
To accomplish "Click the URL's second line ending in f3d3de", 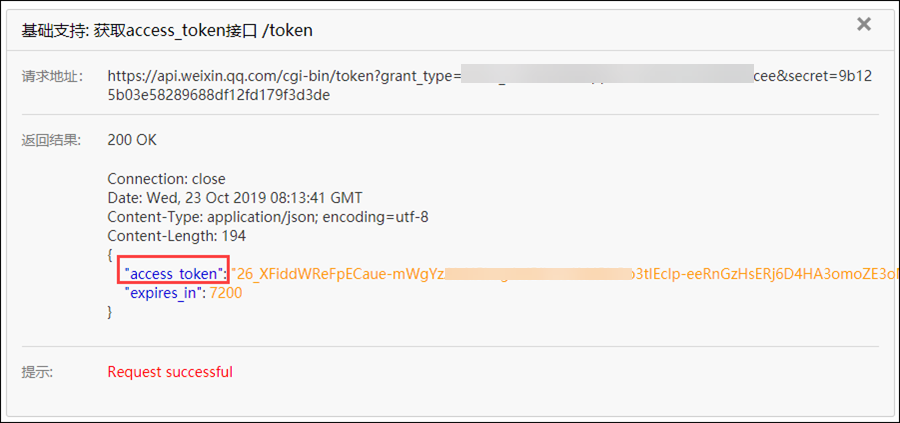I will pos(218,95).
